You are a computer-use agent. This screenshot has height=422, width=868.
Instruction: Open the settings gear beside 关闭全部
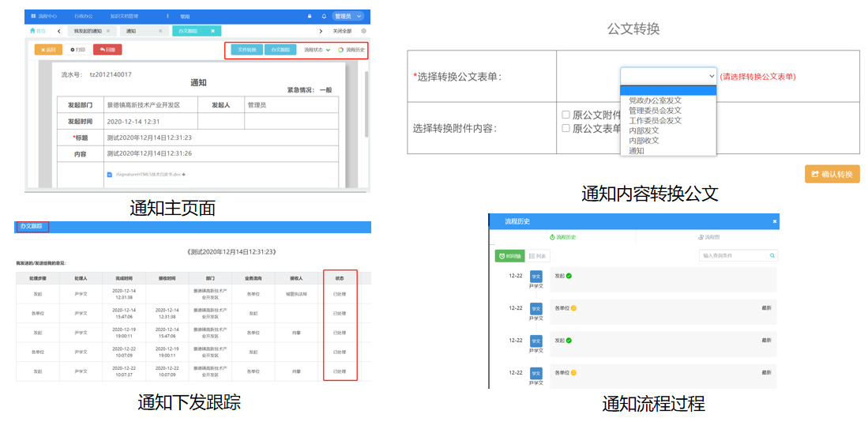pos(363,31)
